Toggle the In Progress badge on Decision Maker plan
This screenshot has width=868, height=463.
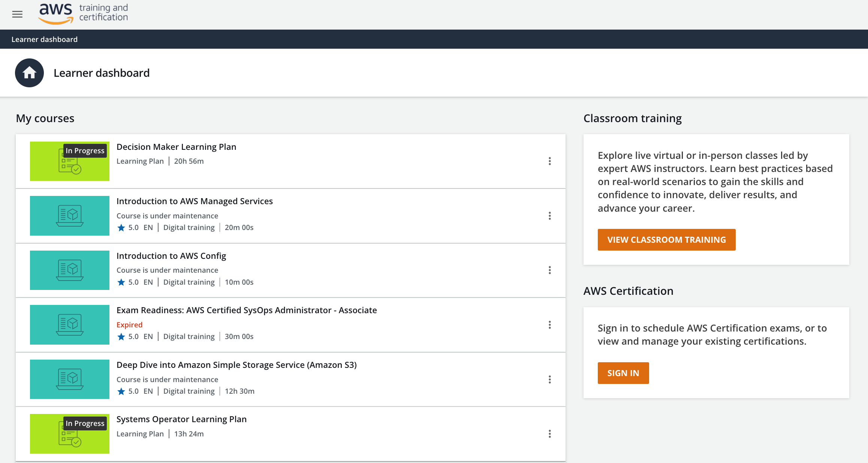84,150
